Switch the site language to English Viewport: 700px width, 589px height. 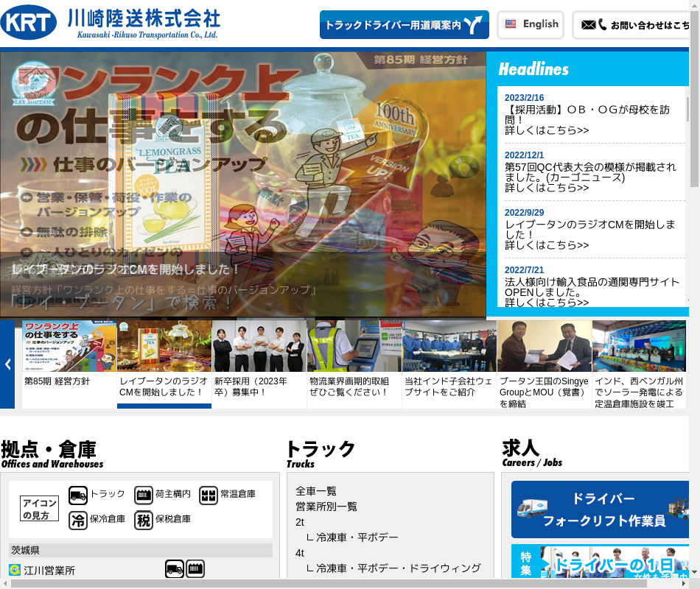click(x=531, y=24)
